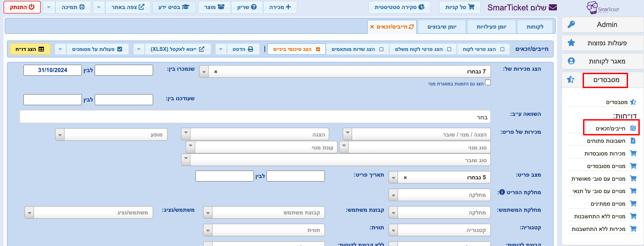Switch to the יומן שיבוצים tab

pyautogui.click(x=442, y=27)
